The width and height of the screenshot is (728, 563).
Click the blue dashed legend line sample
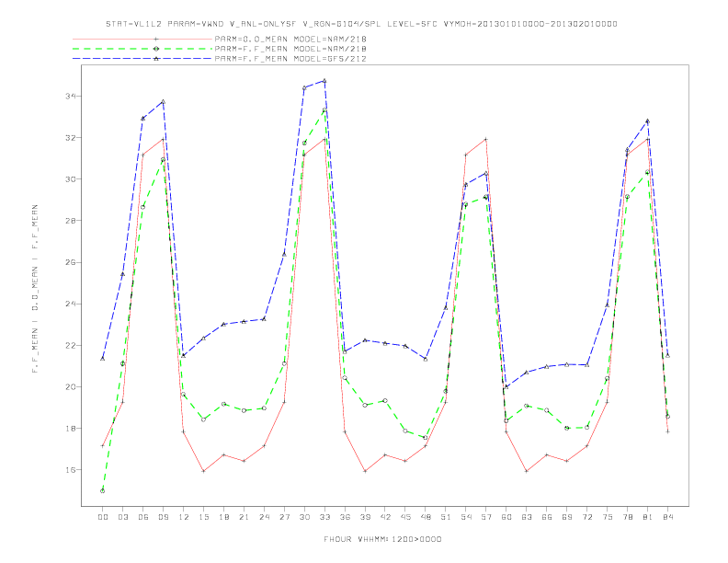pyautogui.click(x=142, y=59)
